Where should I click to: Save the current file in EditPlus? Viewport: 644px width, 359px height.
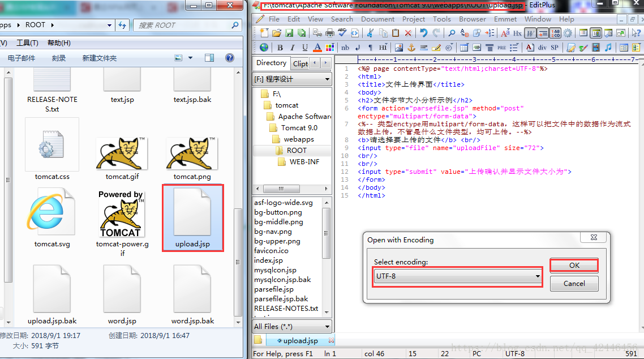coord(289,33)
